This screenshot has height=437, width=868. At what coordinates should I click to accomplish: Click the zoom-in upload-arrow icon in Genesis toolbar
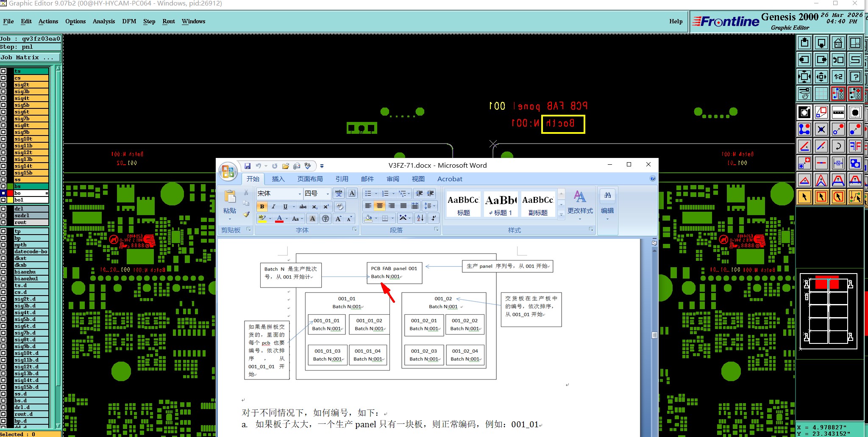click(x=804, y=43)
